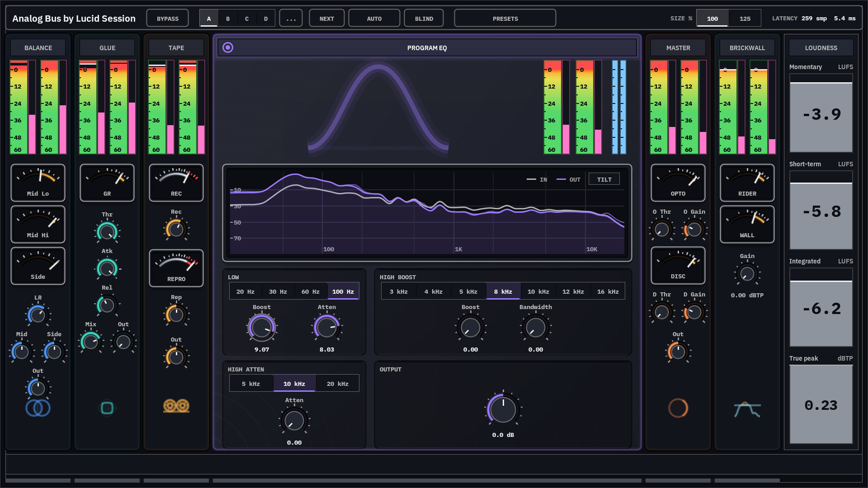Select preset slot D

click(266, 19)
